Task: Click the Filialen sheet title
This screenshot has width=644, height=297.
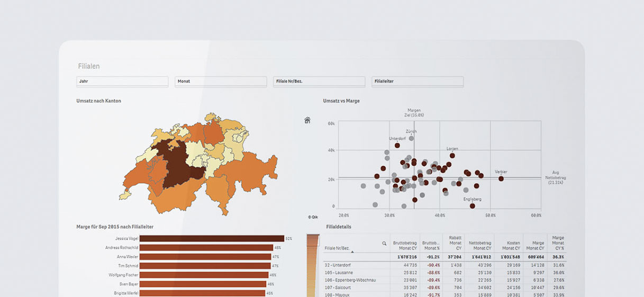Action: (89, 66)
